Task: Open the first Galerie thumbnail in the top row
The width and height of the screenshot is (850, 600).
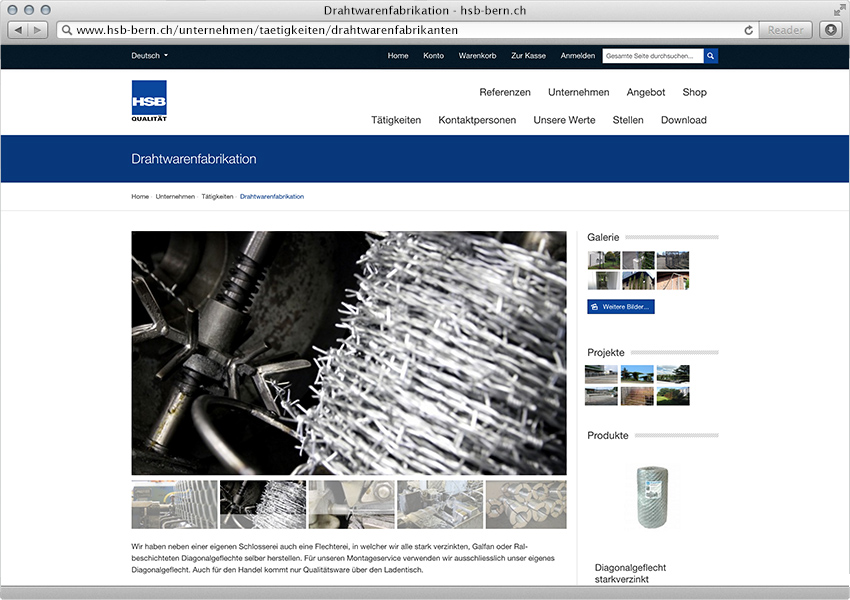Action: tap(604, 260)
